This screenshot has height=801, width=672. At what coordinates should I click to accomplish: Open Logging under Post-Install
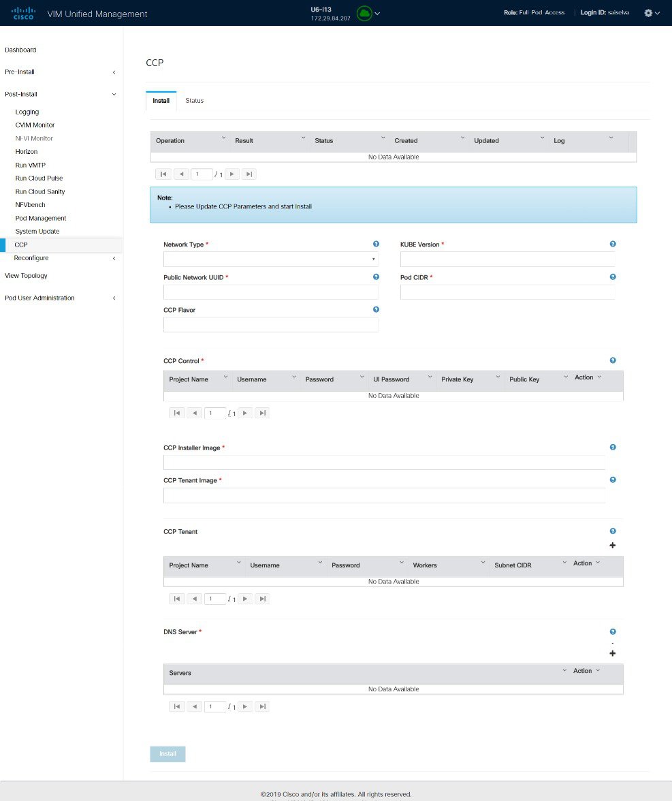pos(27,112)
